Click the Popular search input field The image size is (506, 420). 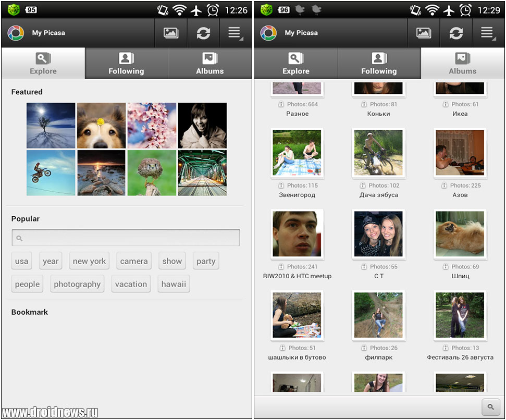(x=126, y=238)
